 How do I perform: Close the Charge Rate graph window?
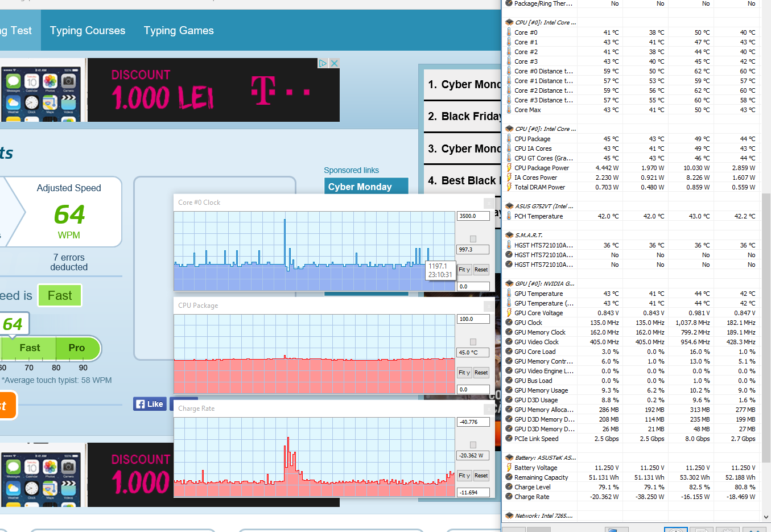[489, 409]
